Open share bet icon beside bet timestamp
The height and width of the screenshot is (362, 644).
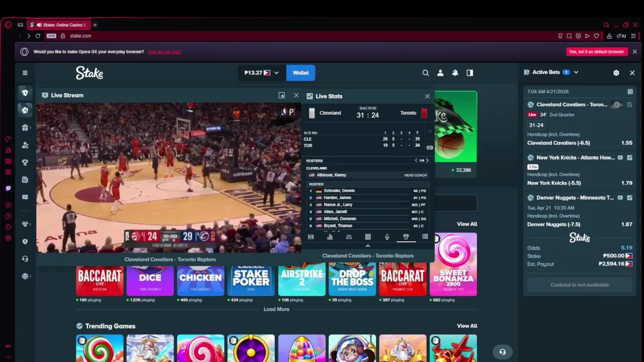click(630, 92)
